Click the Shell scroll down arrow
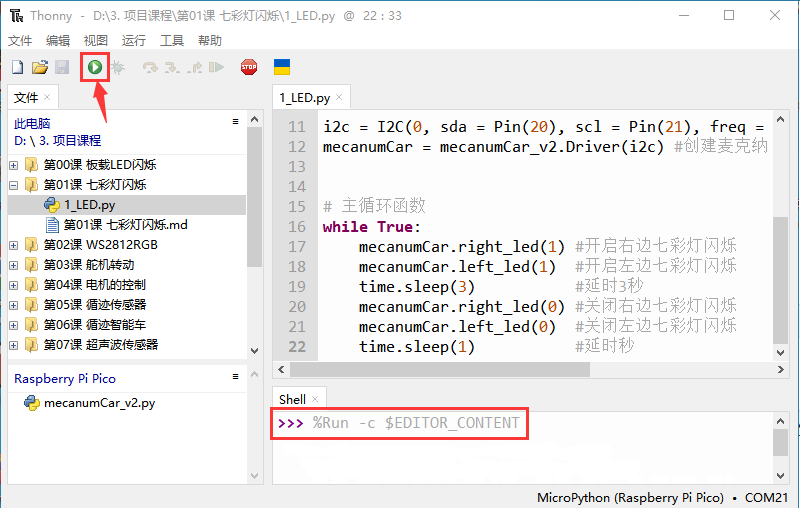Image resolution: width=800 pixels, height=508 pixels. (780, 475)
